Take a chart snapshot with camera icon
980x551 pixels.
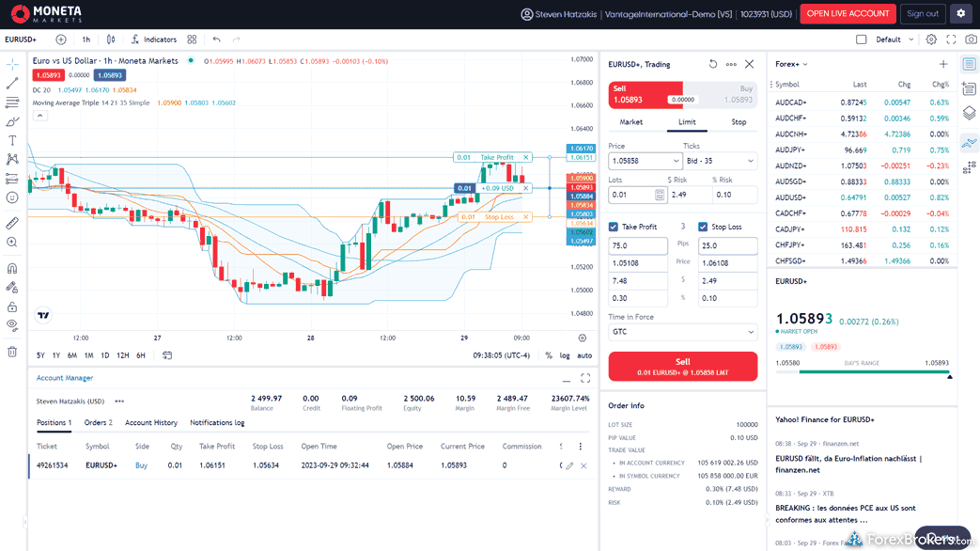tap(971, 39)
